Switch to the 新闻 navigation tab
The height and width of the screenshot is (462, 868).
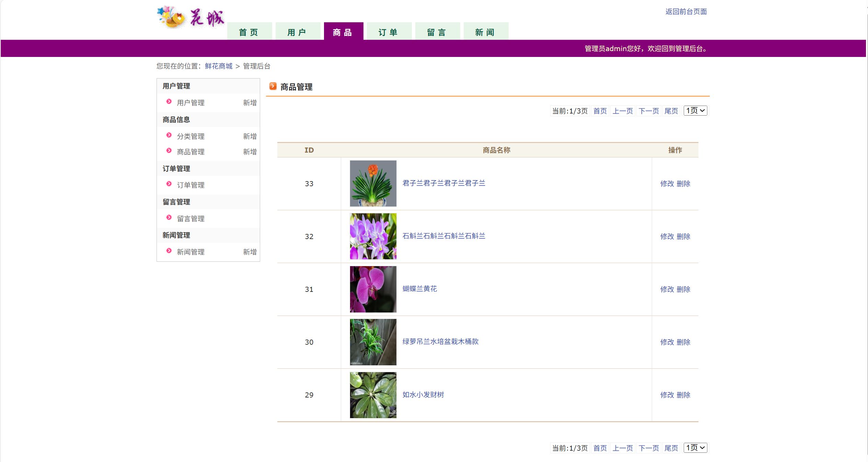[x=485, y=32]
